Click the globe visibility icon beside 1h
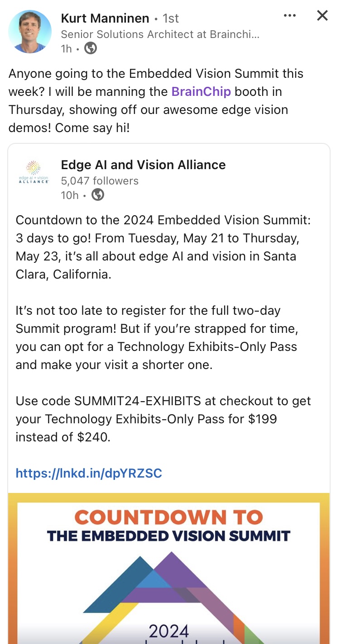Screen dimensions: 341x644 pyautogui.click(x=91, y=48)
